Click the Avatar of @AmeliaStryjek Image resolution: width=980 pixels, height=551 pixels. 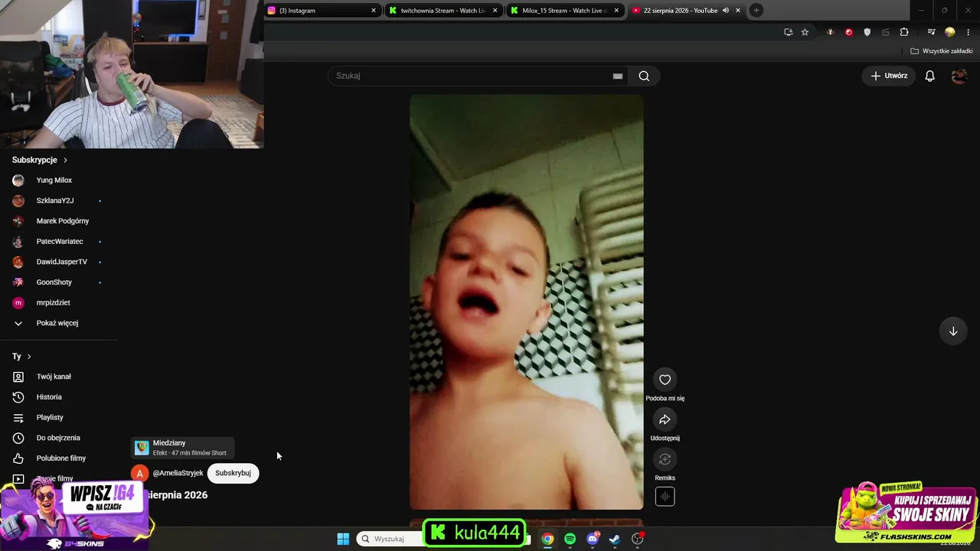[139, 473]
